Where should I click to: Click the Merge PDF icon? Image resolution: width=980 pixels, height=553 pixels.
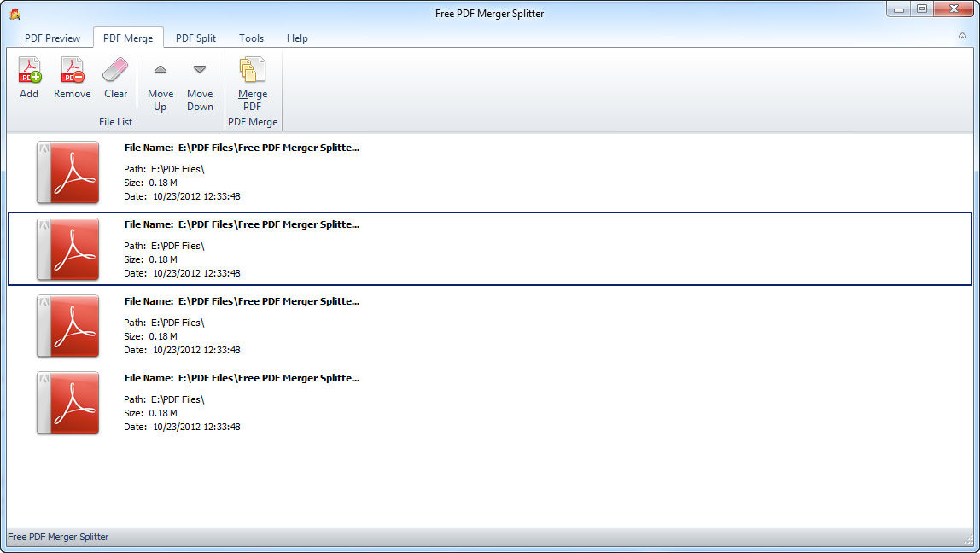coord(253,70)
